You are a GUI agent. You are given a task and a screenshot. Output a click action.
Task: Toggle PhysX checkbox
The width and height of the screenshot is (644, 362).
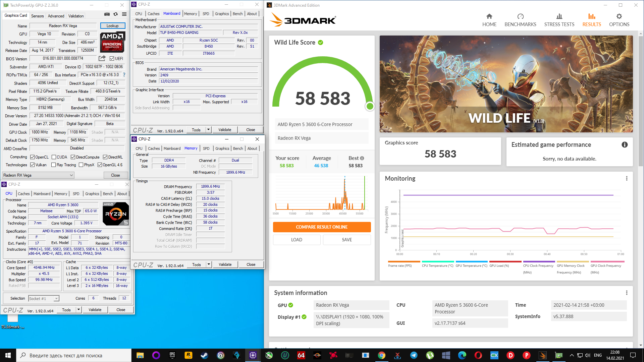pyautogui.click(x=81, y=165)
